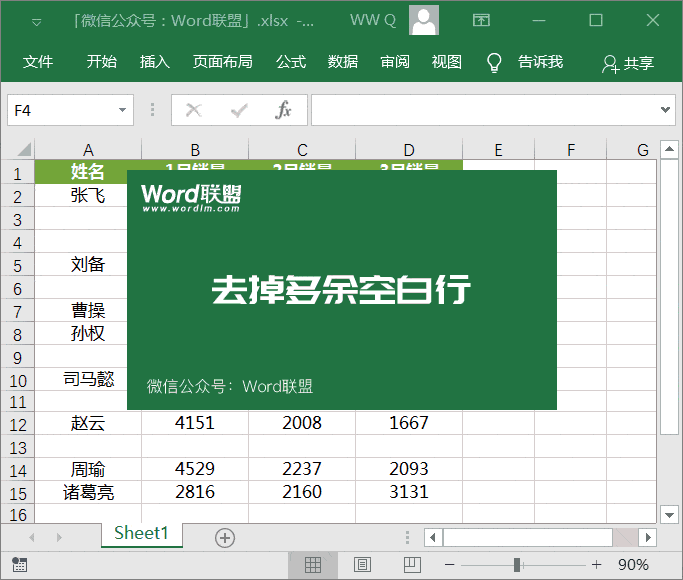Click the macro record icon in status bar
Screen dimensions: 683x580
point(19,565)
